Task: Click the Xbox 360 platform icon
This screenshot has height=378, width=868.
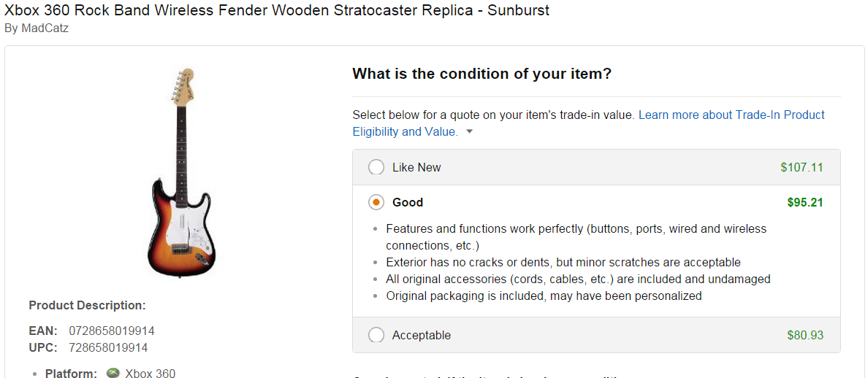Action: click(113, 373)
